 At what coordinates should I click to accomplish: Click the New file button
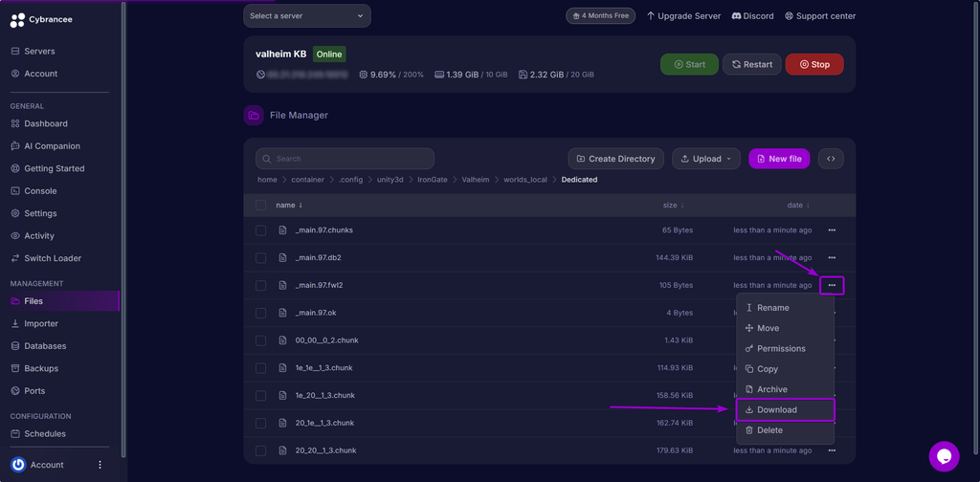(x=779, y=159)
